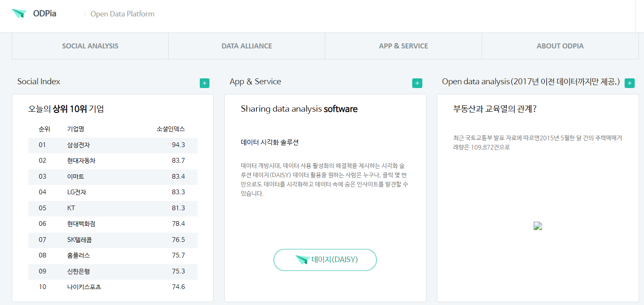Click the 기업명 column header

(x=75, y=129)
